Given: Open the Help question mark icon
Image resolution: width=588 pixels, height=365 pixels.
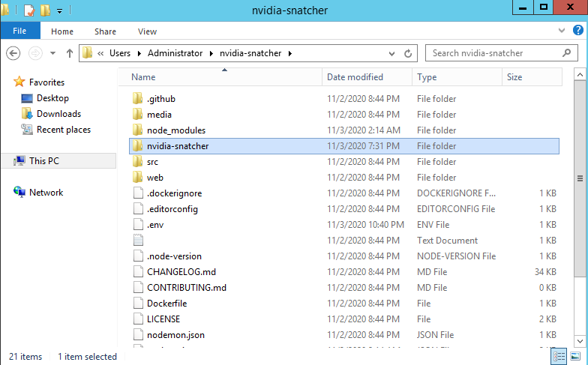Looking at the screenshot, I should 577,30.
